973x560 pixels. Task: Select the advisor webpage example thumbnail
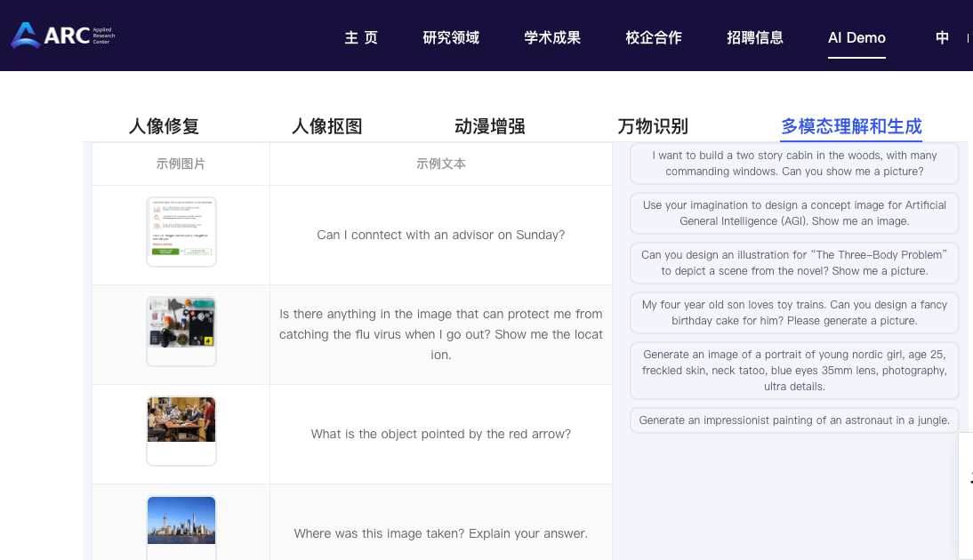click(181, 232)
